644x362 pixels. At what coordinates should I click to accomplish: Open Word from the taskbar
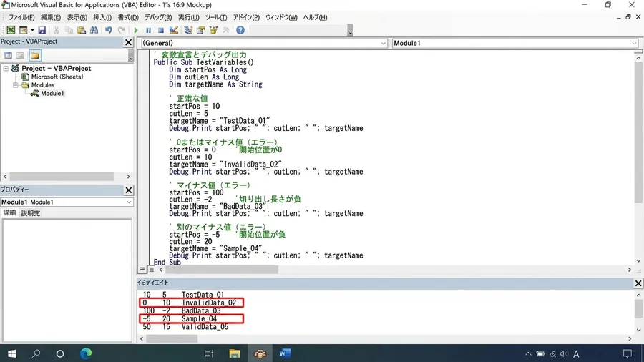pos(285,353)
